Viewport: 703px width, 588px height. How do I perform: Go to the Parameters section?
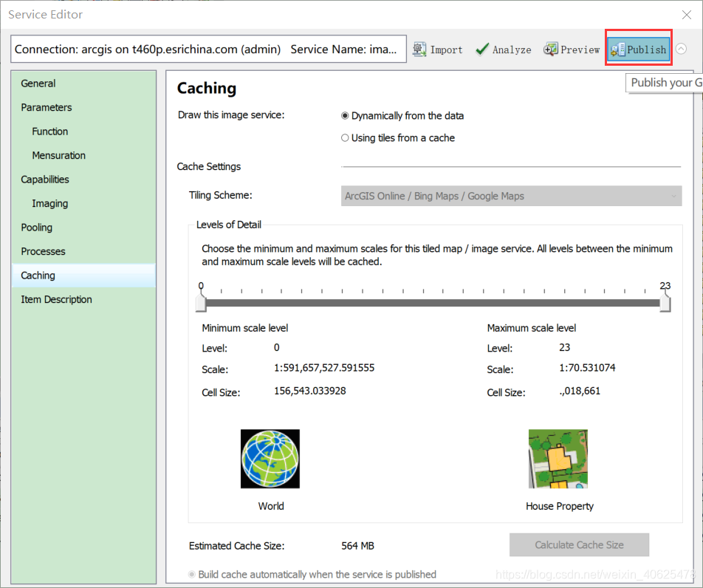(83, 107)
